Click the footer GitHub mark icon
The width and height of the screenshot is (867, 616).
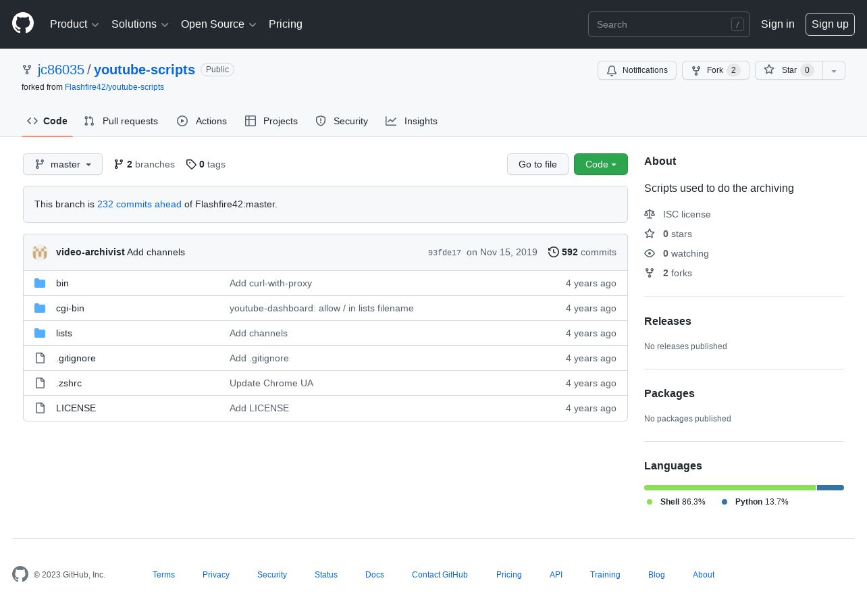coord(20,574)
